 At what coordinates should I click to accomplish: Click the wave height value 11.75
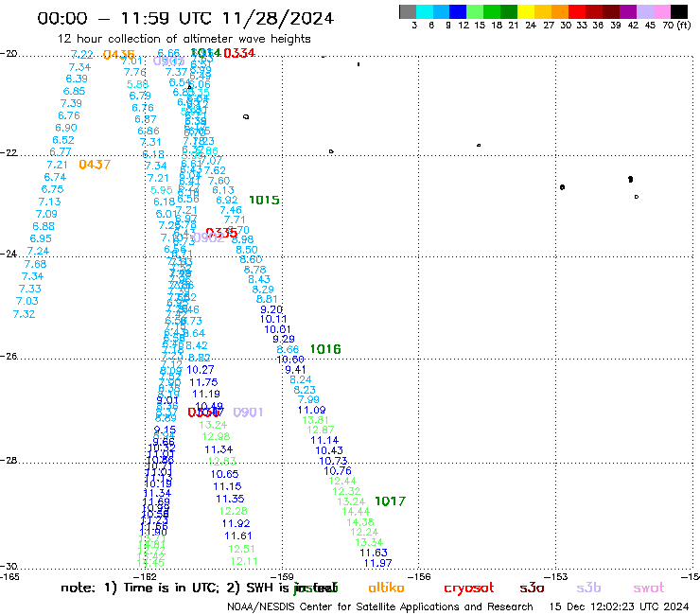click(x=203, y=383)
